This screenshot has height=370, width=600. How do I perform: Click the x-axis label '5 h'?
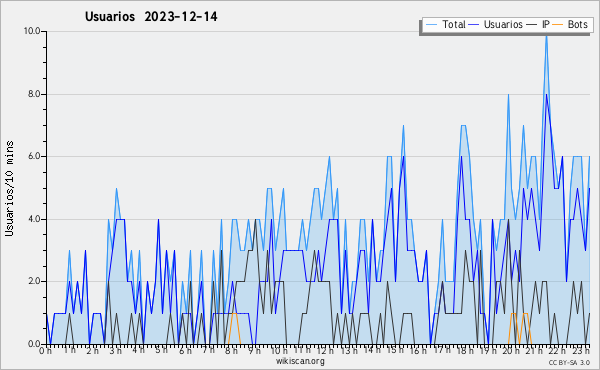[x=161, y=350]
